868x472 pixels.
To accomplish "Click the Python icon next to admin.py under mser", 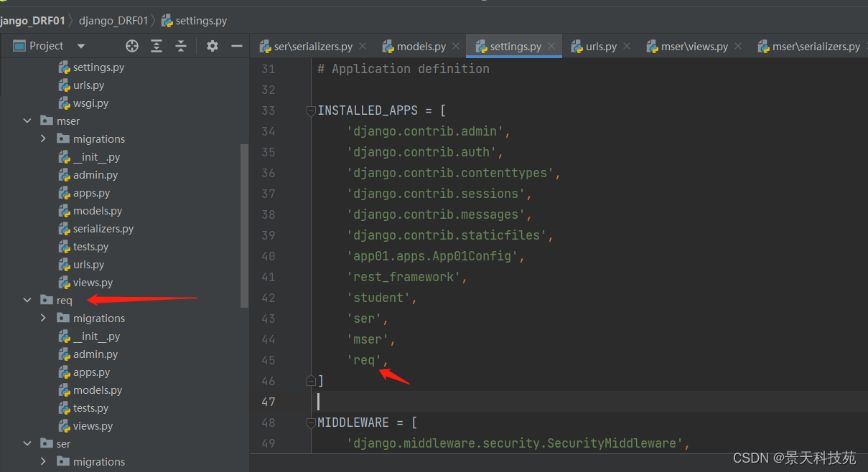I will [64, 174].
